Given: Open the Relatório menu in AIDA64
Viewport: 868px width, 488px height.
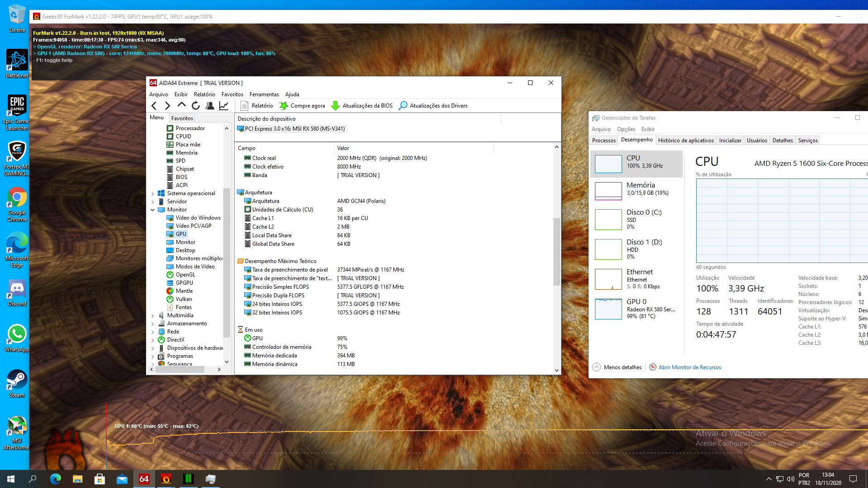Looking at the screenshot, I should click(x=204, y=94).
